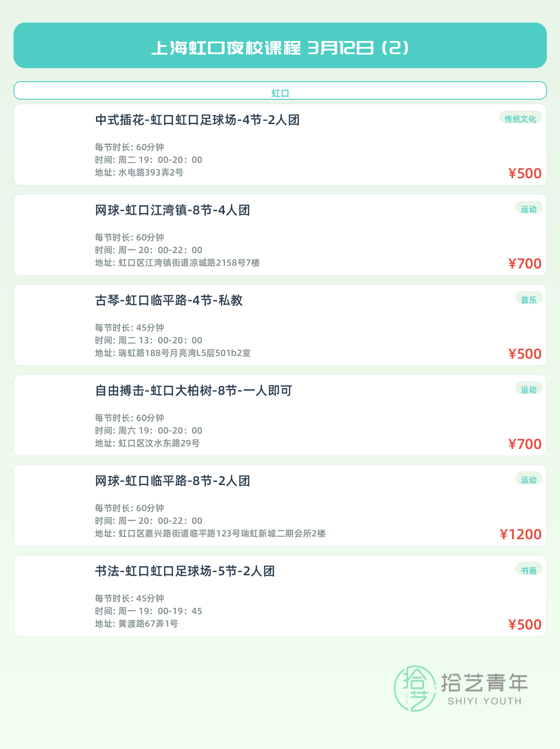Open the 中式插花-虹口虹口足球场 course title
Viewport: 560px width, 749px height.
197,120
